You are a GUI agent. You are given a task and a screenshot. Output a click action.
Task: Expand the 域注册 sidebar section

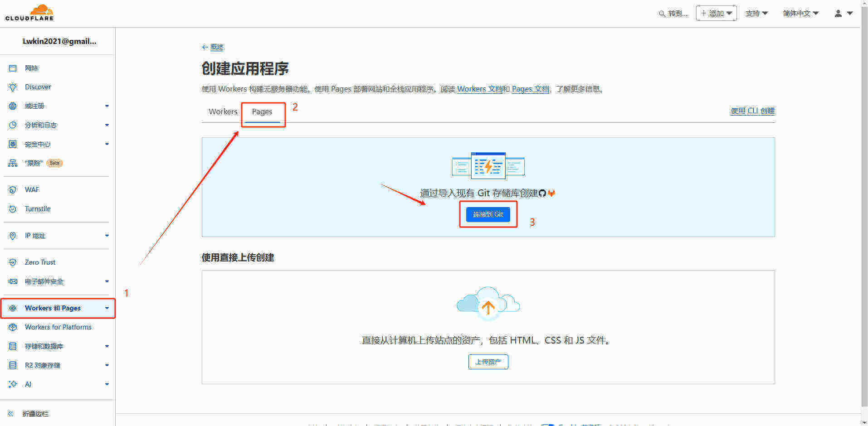pos(107,106)
